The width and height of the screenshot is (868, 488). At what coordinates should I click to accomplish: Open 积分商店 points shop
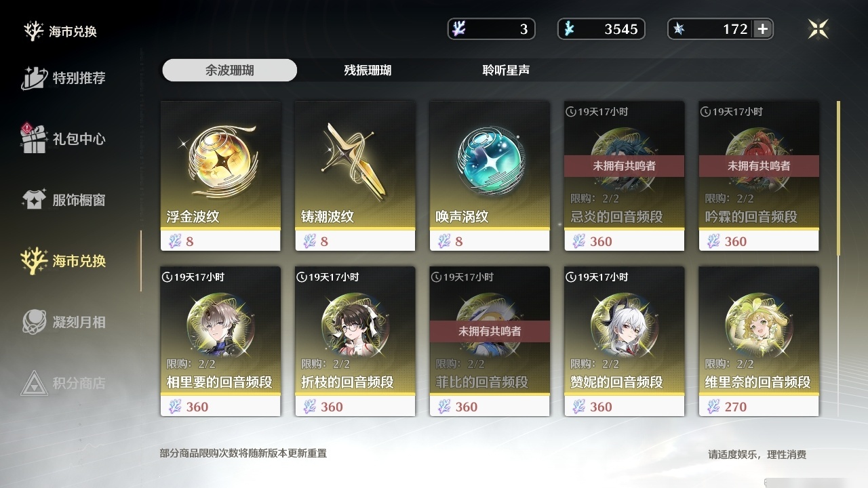(x=64, y=383)
